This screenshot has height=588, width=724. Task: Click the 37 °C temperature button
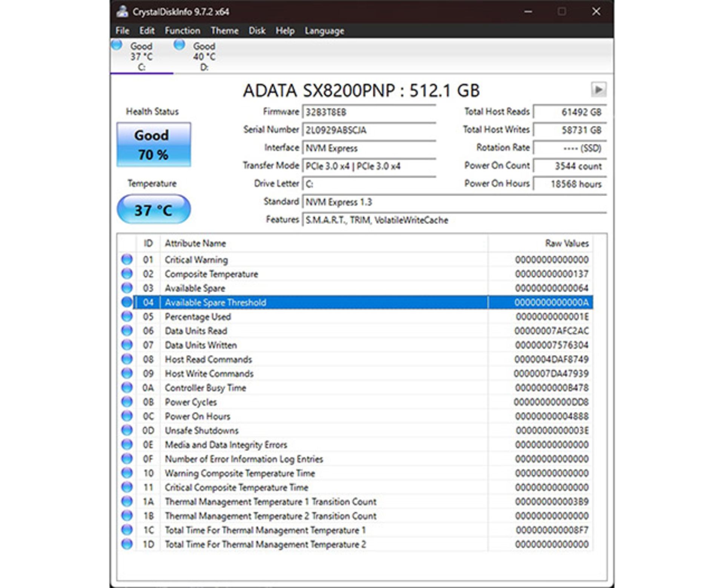click(153, 209)
